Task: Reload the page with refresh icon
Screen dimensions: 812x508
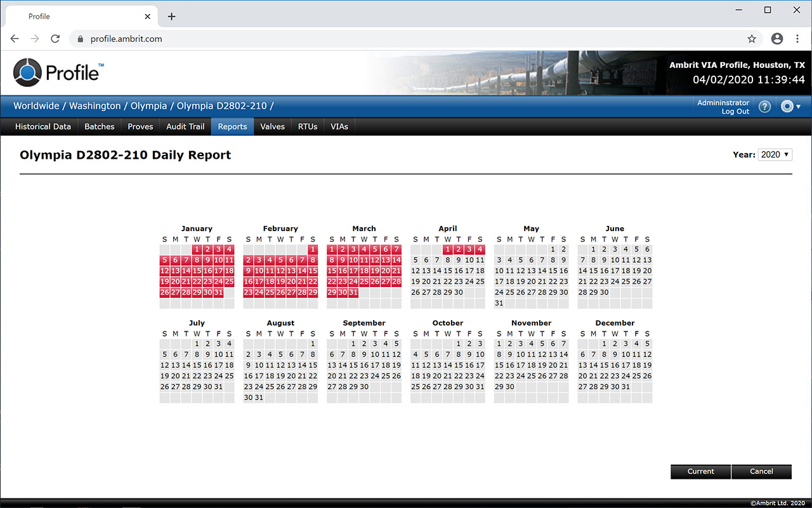Action: [55, 39]
